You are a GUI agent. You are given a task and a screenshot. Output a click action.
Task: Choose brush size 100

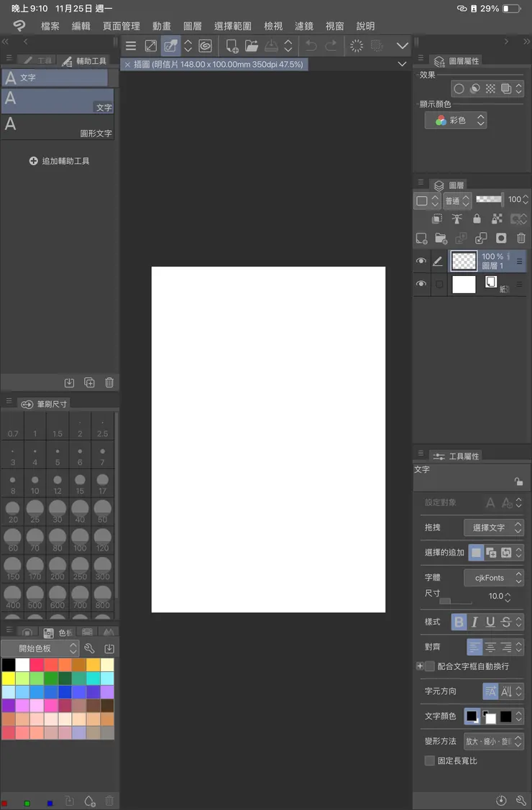(80, 540)
